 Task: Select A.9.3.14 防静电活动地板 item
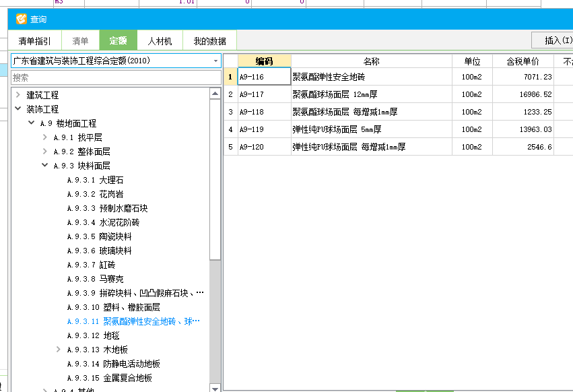pyautogui.click(x=114, y=364)
